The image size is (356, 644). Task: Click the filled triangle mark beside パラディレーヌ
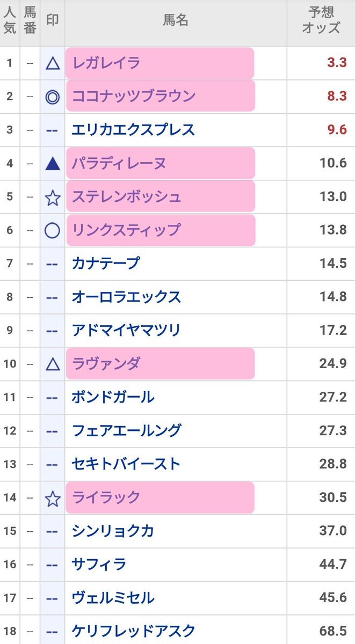click(52, 164)
